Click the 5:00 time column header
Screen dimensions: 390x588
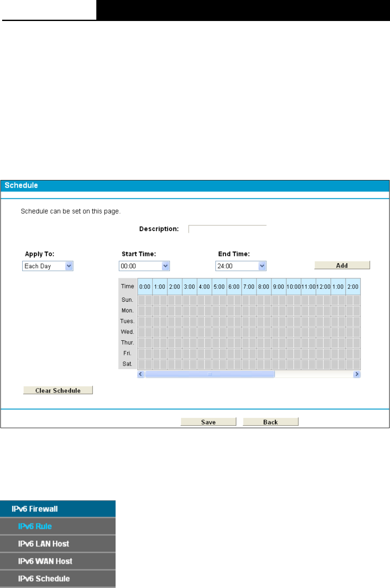click(219, 287)
